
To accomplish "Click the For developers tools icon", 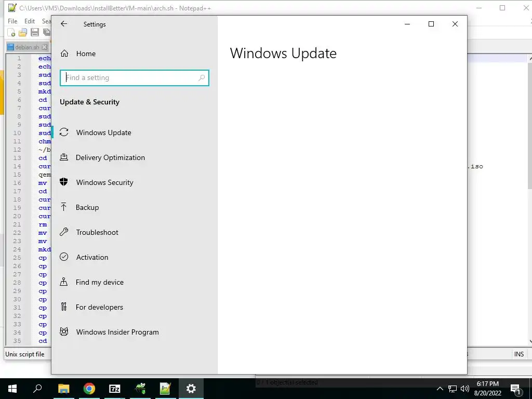I will click(64, 307).
